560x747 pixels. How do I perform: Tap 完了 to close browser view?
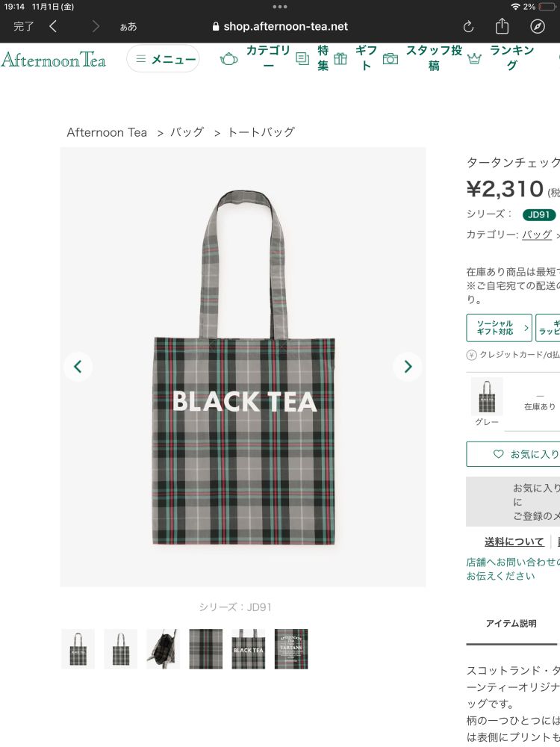click(23, 26)
